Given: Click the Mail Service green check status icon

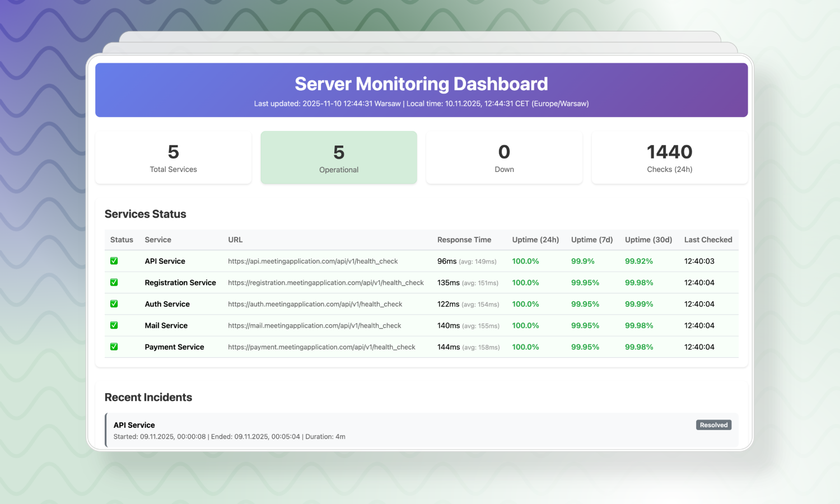Looking at the screenshot, I should [114, 325].
